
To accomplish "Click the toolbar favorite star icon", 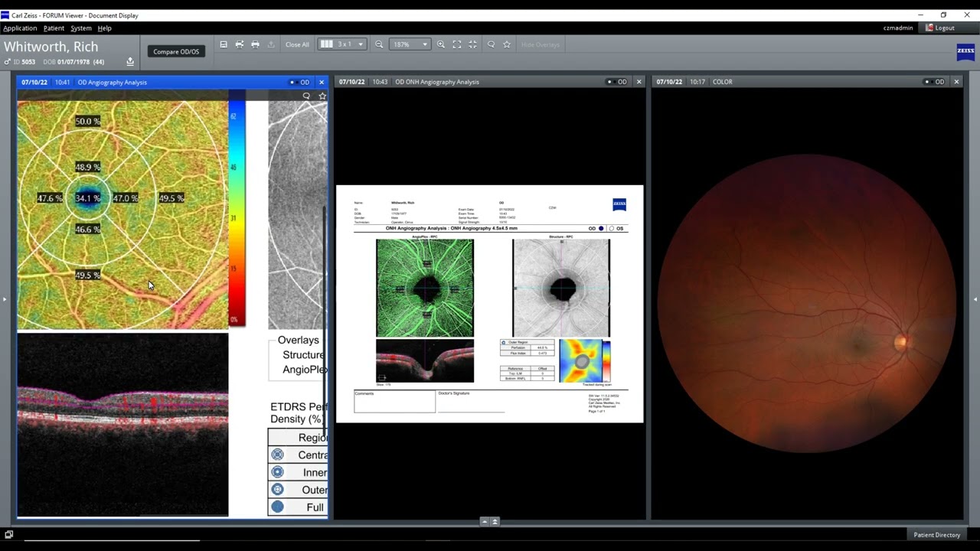I will click(507, 44).
